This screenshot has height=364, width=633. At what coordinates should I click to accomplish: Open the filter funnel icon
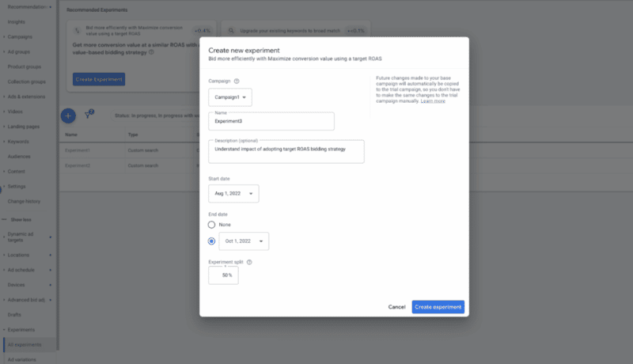89,114
